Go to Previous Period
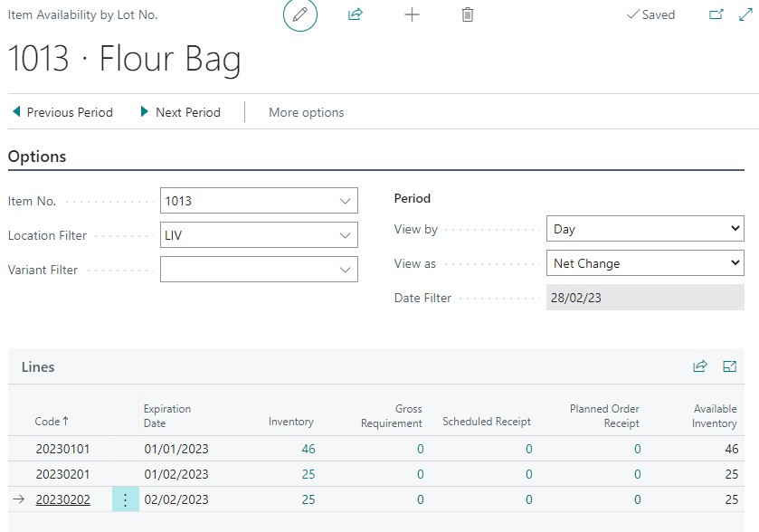Image resolution: width=759 pixels, height=532 pixels. [x=63, y=112]
